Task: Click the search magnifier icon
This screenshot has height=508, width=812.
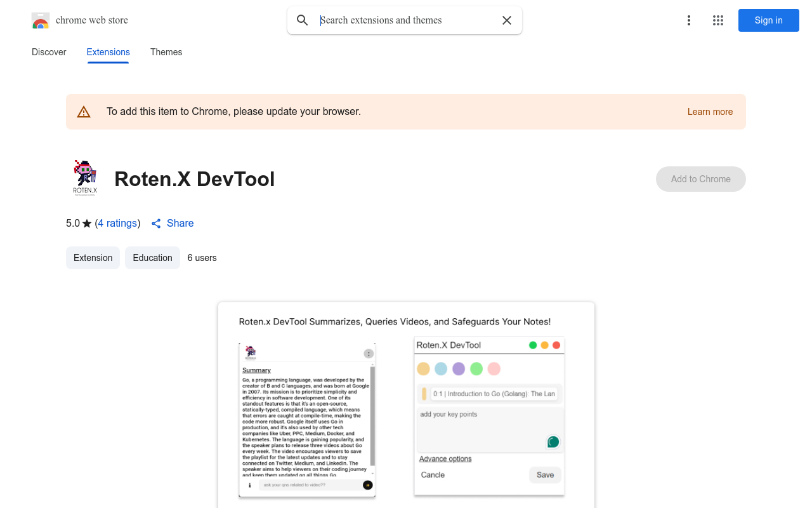Action: (303, 20)
